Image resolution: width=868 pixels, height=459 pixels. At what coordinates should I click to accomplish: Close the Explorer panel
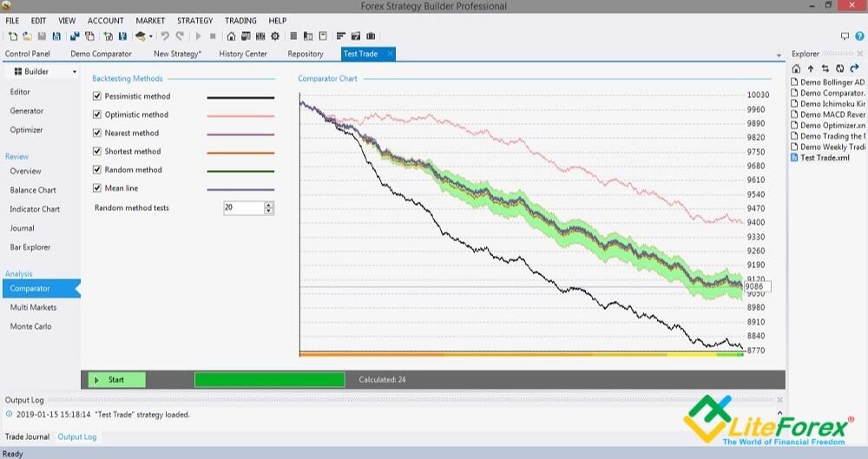coord(859,54)
